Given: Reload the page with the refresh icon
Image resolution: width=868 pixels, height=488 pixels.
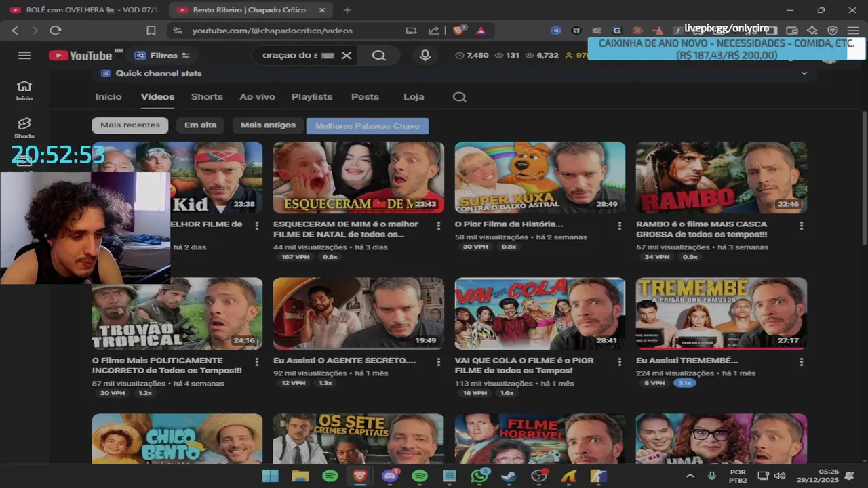Looking at the screenshot, I should tap(56, 30).
